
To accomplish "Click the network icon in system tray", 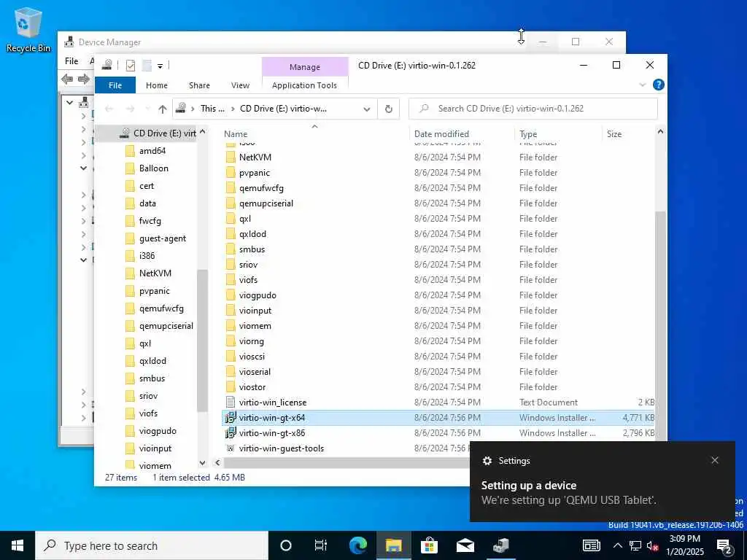I will coord(635,545).
